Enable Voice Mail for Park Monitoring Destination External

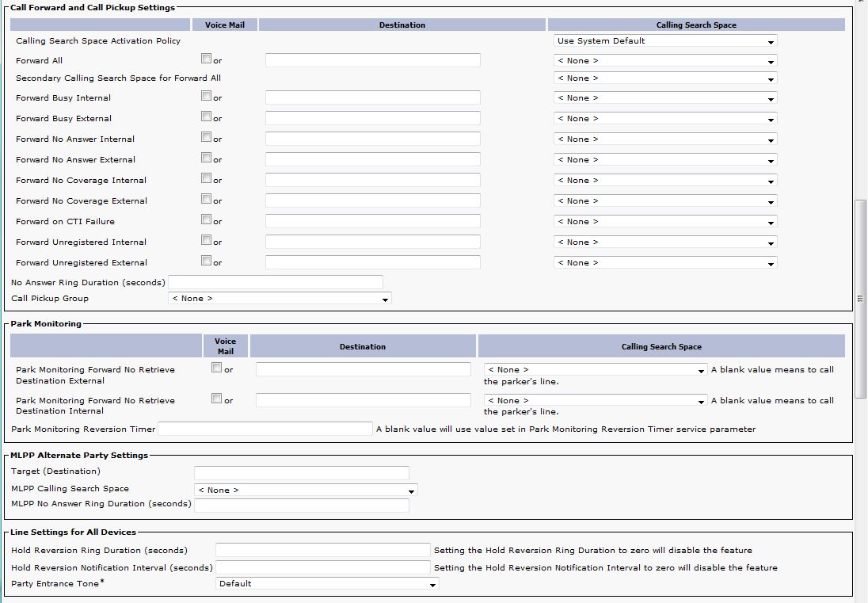pyautogui.click(x=216, y=368)
